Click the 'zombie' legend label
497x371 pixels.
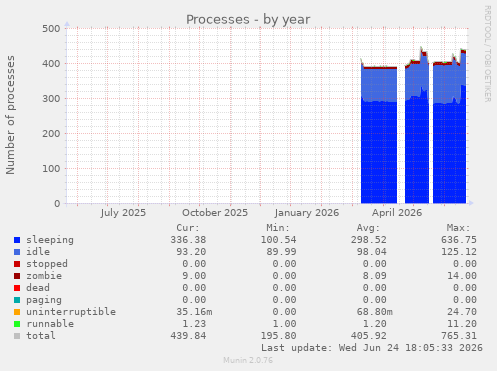[44, 276]
